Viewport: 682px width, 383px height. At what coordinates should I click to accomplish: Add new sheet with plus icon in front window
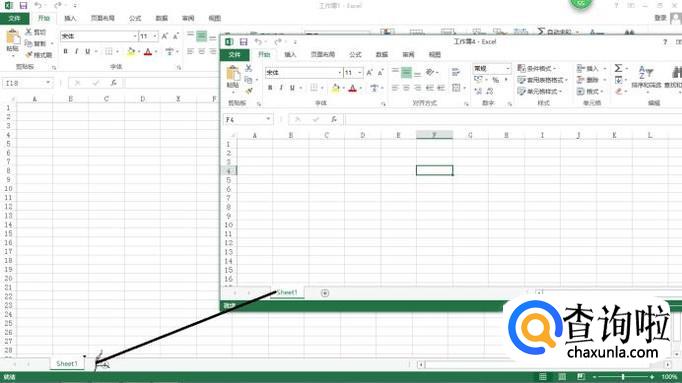click(324, 293)
